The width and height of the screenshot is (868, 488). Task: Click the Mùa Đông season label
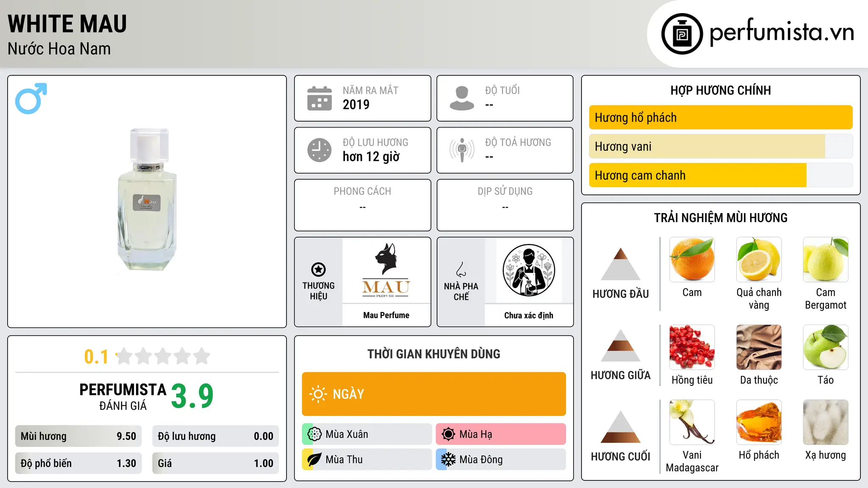tap(481, 460)
